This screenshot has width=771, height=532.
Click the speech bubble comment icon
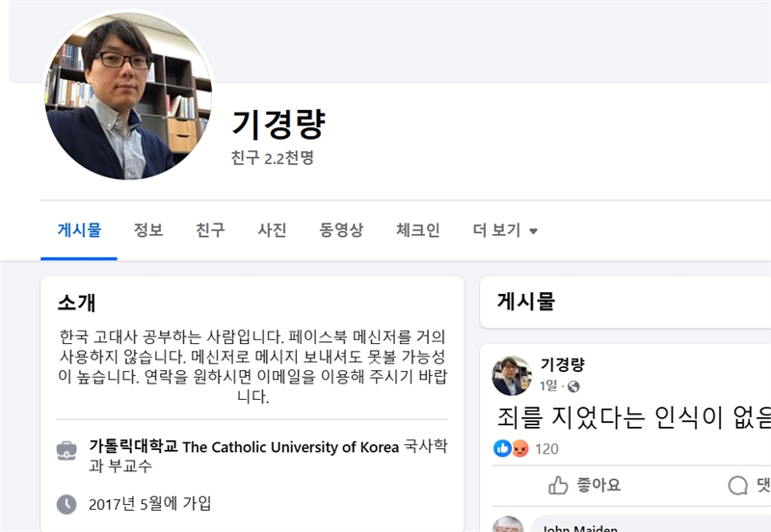point(737,485)
